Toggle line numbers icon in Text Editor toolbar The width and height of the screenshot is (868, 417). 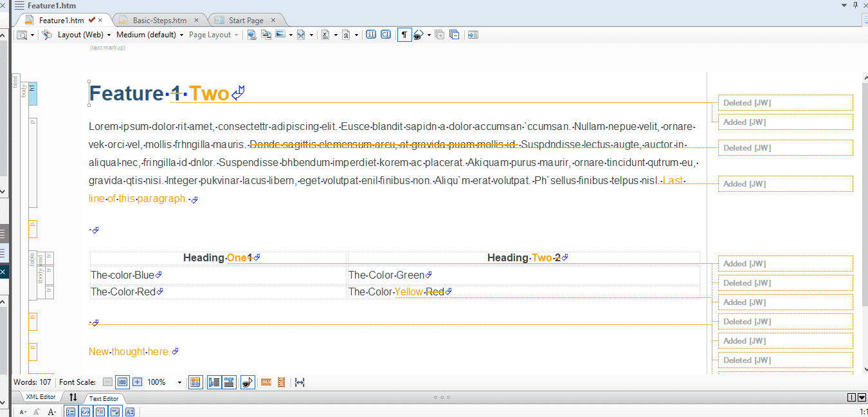(71, 412)
